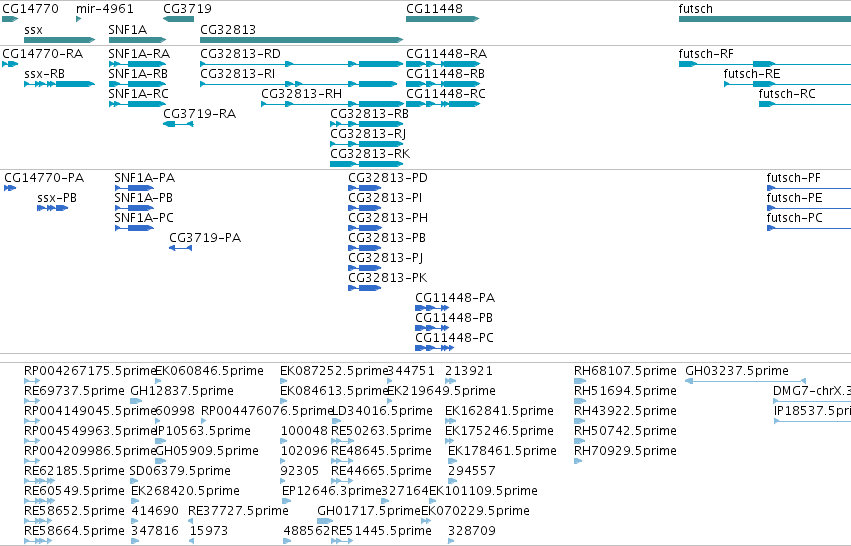Select protein SNF1A-PA
Viewport: 851px width, 546px height.
coord(144,178)
